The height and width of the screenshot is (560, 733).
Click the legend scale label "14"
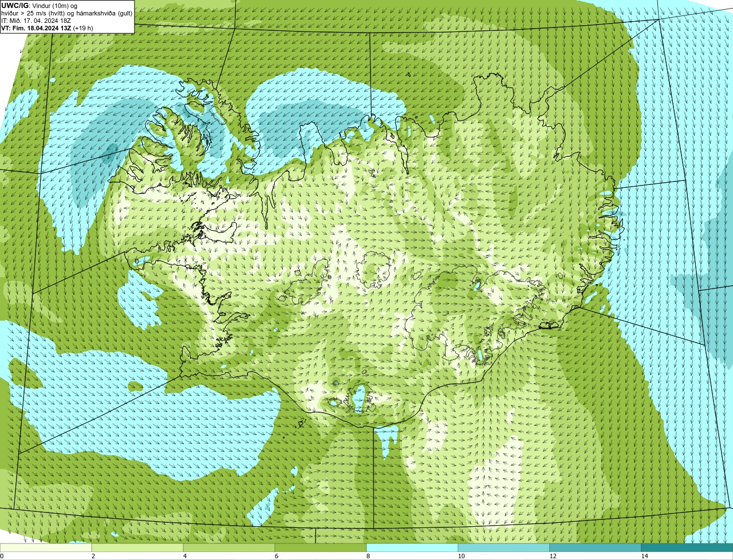[644, 556]
